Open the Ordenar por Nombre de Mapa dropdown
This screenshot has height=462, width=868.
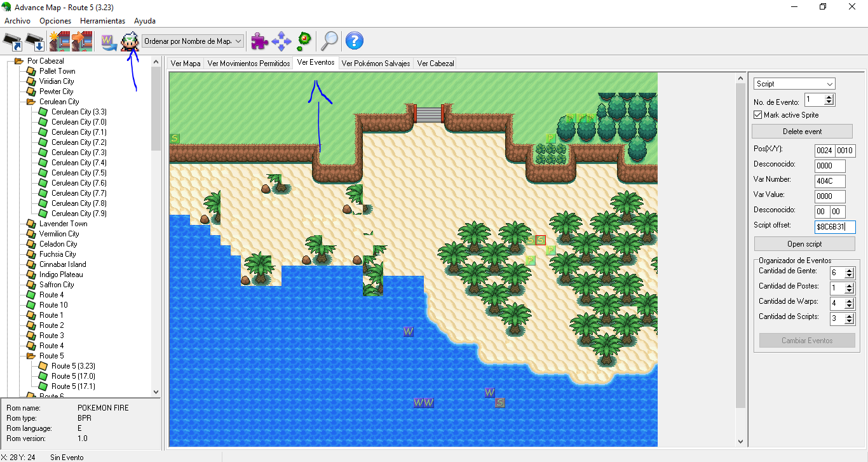click(x=193, y=41)
